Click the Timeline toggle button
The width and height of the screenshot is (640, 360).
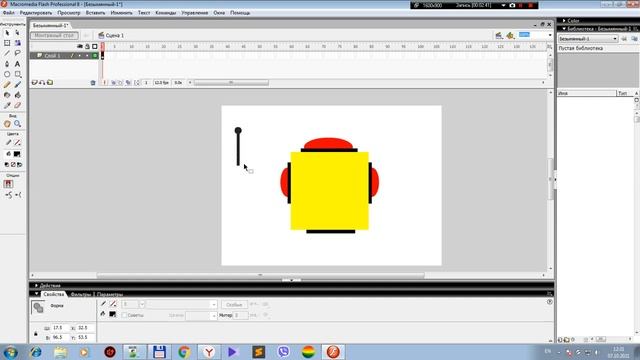click(x=54, y=36)
